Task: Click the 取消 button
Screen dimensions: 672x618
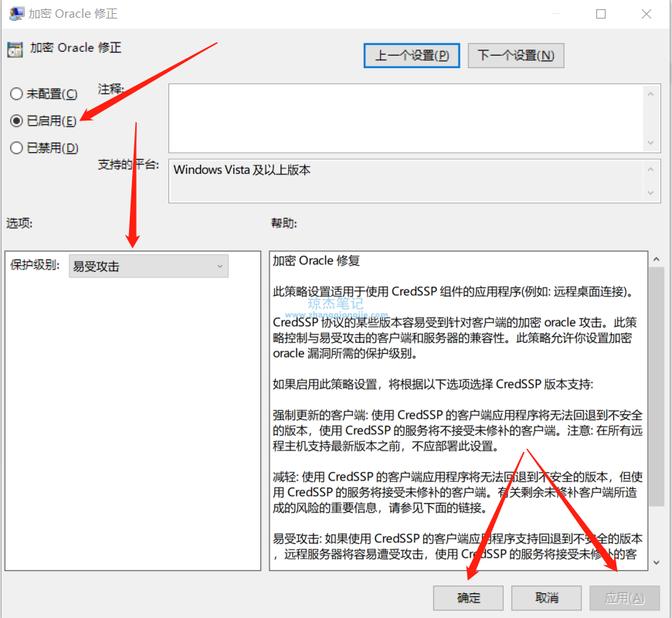Action: pyautogui.click(x=546, y=598)
